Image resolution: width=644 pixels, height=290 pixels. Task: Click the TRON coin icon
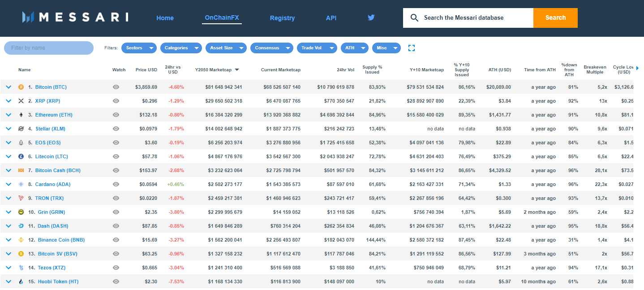21,198
